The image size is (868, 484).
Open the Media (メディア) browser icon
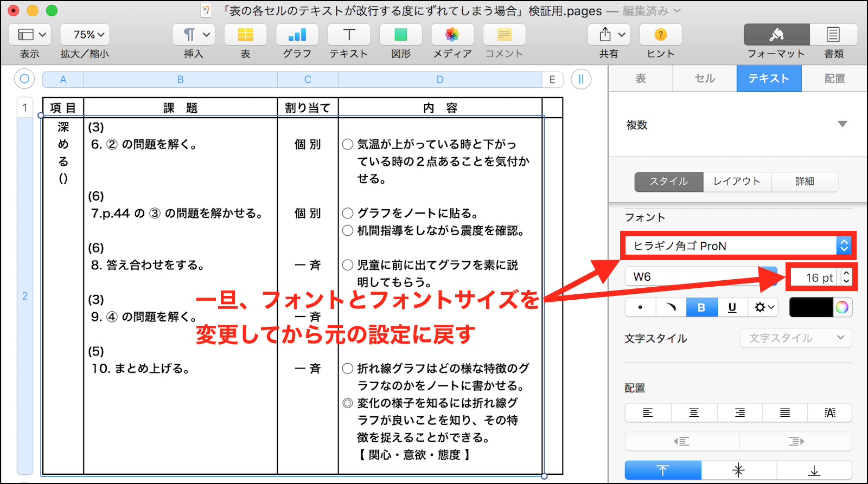point(452,35)
